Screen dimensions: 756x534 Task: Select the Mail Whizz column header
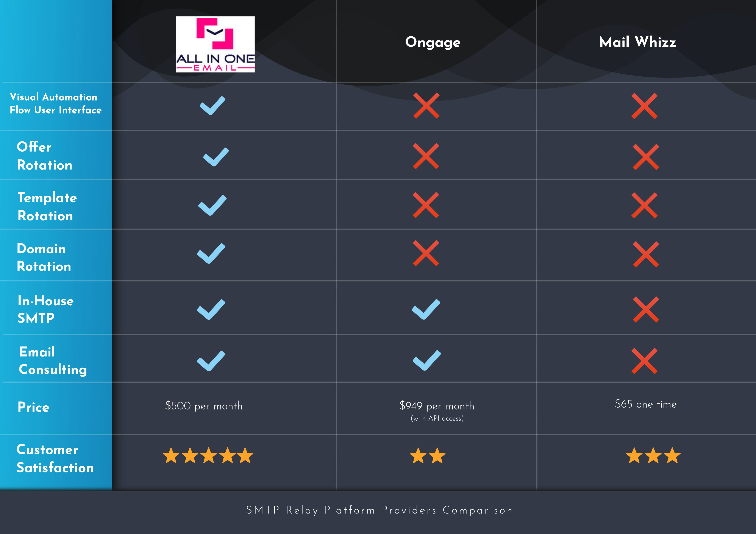[638, 42]
